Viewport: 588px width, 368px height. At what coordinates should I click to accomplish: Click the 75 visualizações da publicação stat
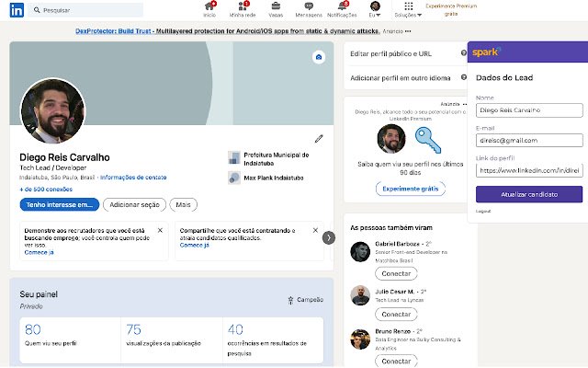coord(172,339)
